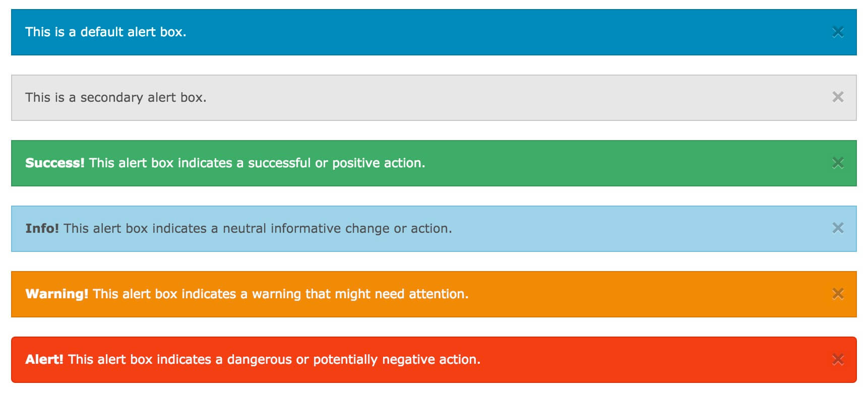Click the text 'This is a default alert box.'
This screenshot has height=394, width=868.
click(106, 32)
